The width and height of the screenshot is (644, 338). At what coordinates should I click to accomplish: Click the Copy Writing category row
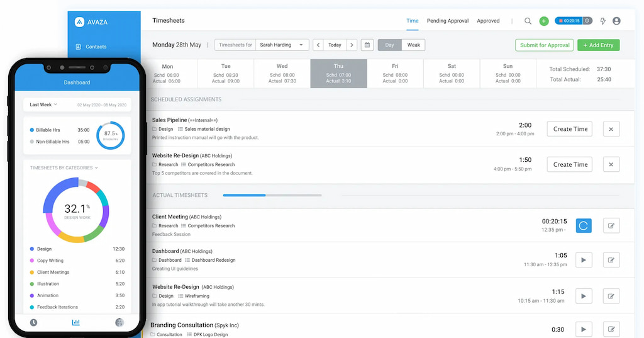coord(77,261)
